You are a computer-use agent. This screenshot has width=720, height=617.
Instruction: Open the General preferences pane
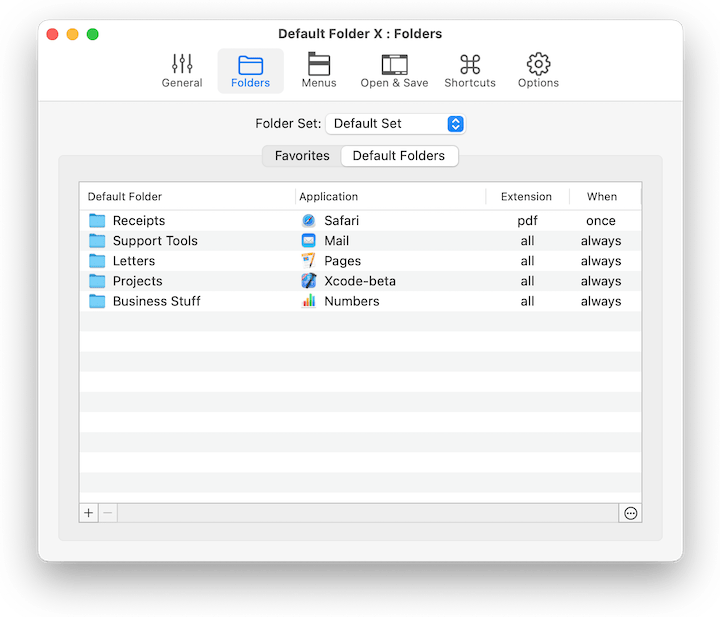tap(182, 71)
